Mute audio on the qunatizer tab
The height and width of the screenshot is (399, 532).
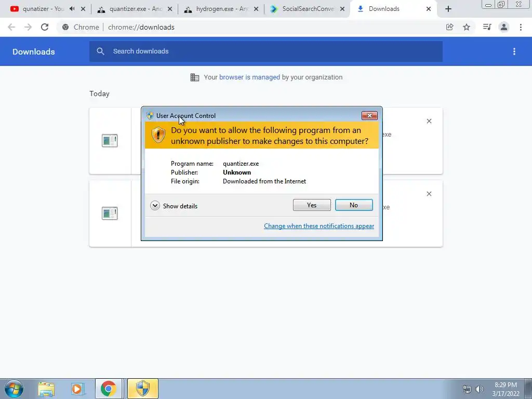[72, 9]
